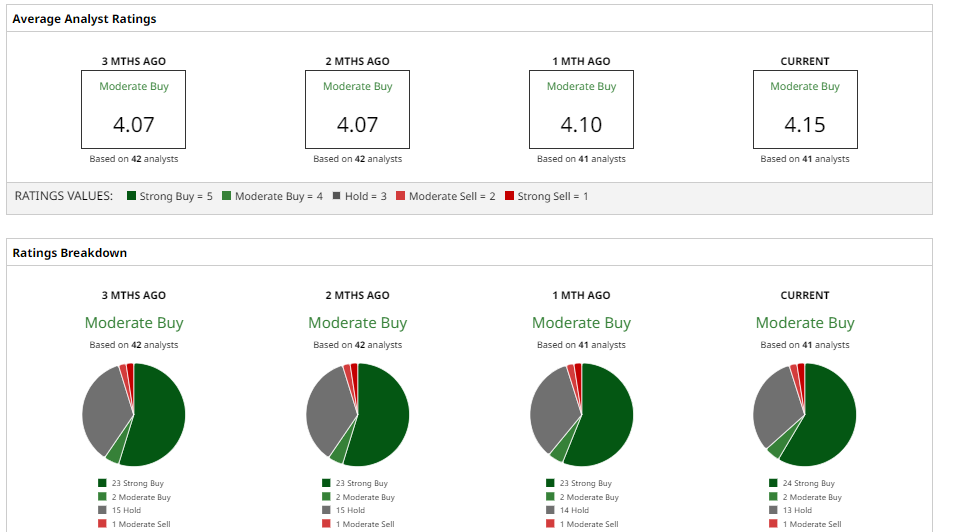Viewport: 953px width, 532px height.
Task: Click the CURRENT 4.15 rating box
Action: [x=805, y=110]
